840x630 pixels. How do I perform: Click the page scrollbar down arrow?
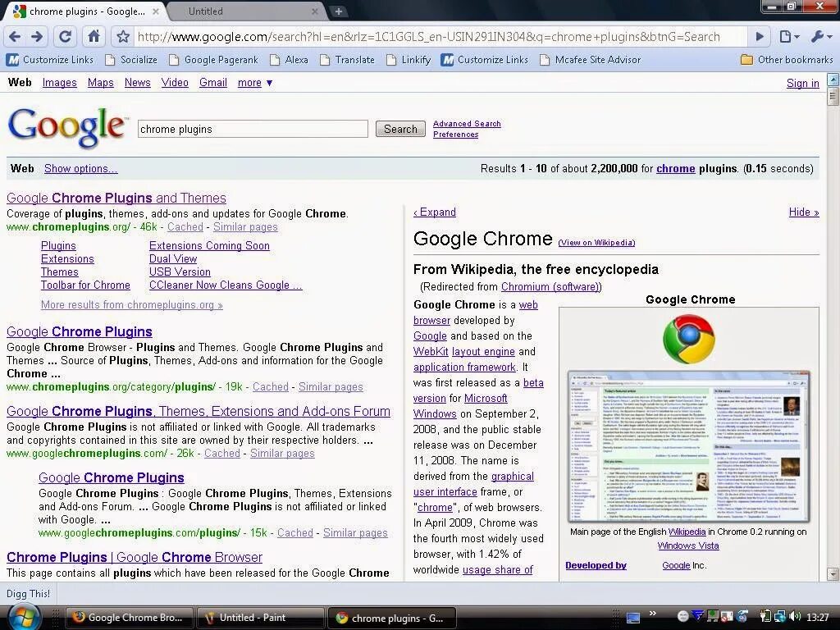tap(833, 573)
